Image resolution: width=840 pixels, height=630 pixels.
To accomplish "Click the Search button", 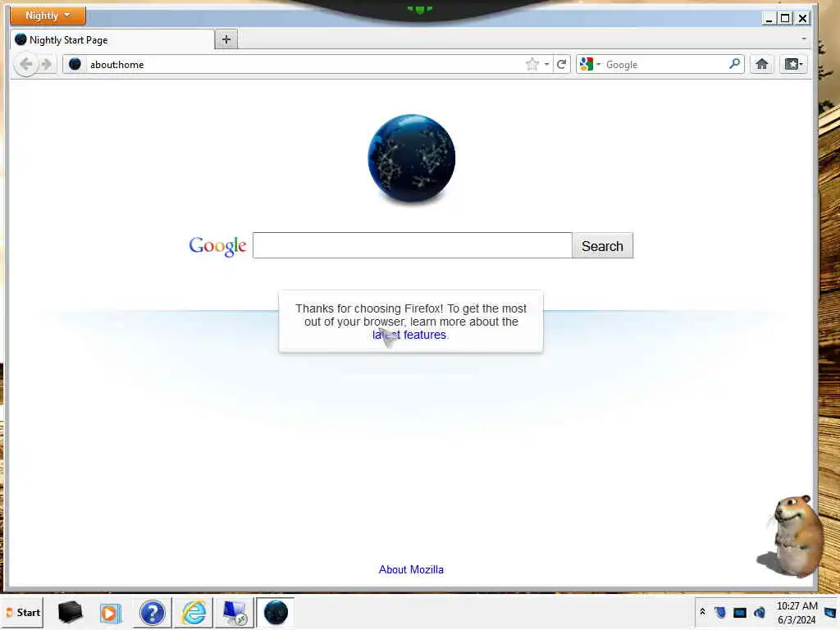I will (603, 246).
